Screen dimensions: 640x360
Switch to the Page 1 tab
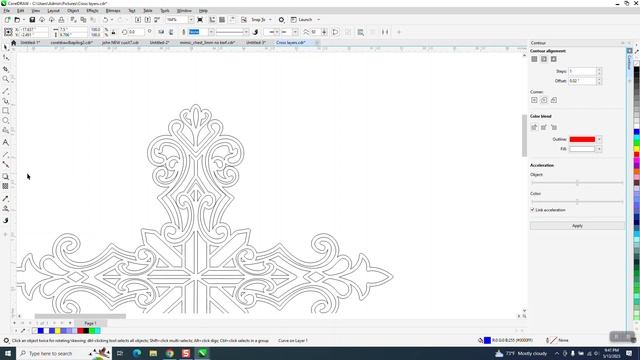click(90, 323)
